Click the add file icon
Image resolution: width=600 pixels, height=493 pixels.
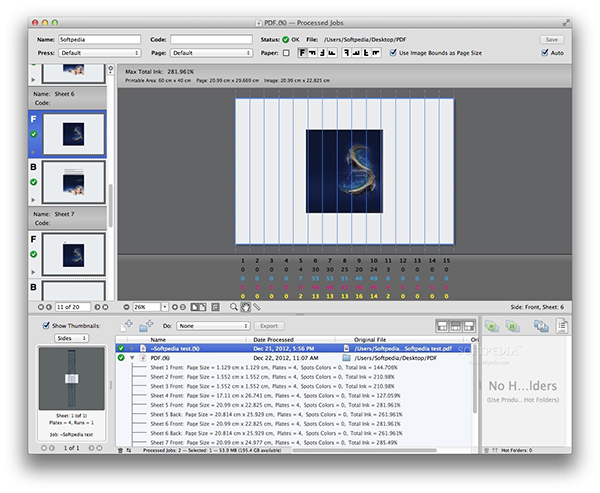tap(128, 325)
